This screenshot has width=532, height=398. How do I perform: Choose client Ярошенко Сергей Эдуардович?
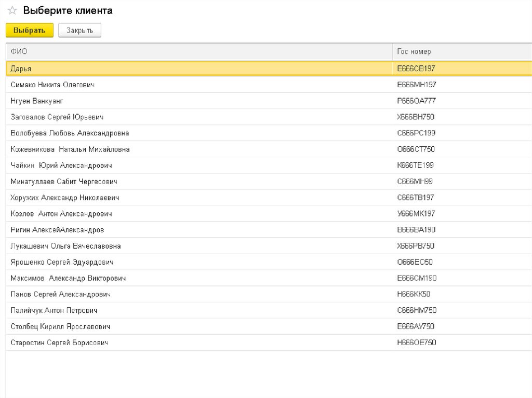62,262
